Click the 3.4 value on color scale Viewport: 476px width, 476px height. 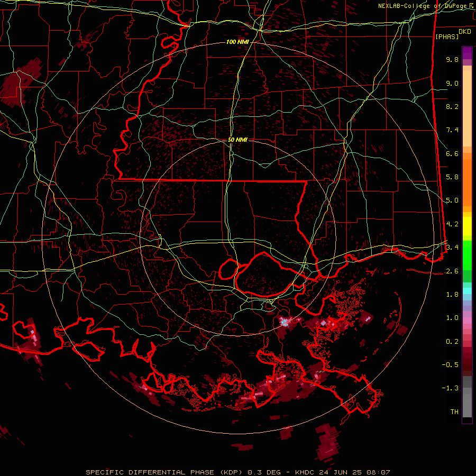pos(452,247)
